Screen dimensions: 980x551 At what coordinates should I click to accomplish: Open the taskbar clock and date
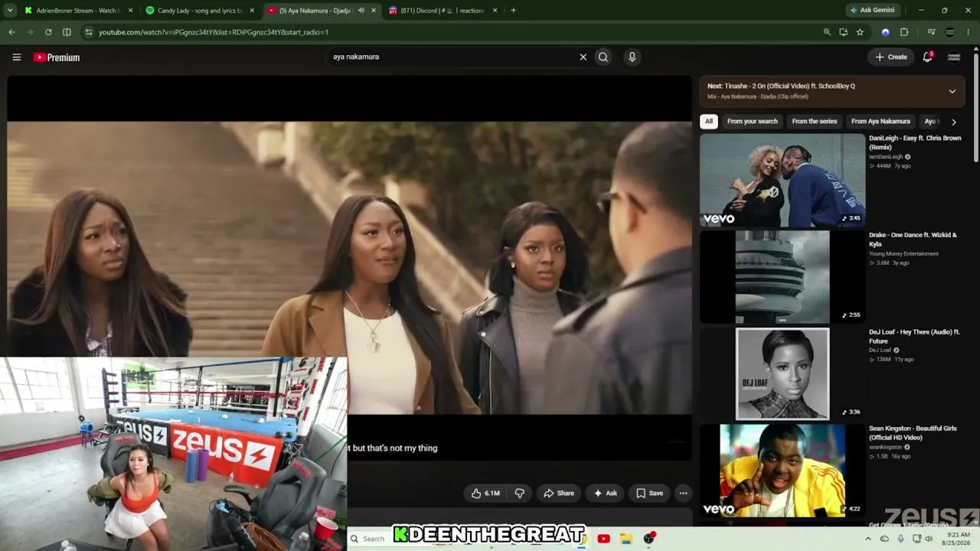pyautogui.click(x=958, y=539)
